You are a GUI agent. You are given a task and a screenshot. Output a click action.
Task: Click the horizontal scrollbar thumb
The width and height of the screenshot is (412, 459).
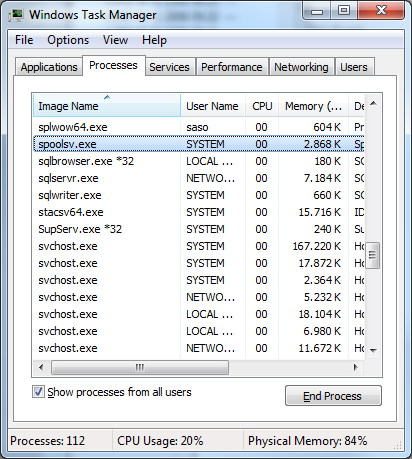coord(140,367)
